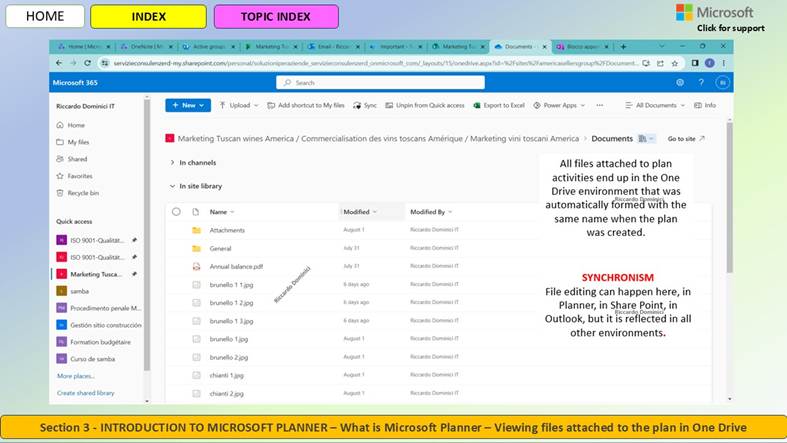
Task: Click browser back arrow
Action: (59, 63)
